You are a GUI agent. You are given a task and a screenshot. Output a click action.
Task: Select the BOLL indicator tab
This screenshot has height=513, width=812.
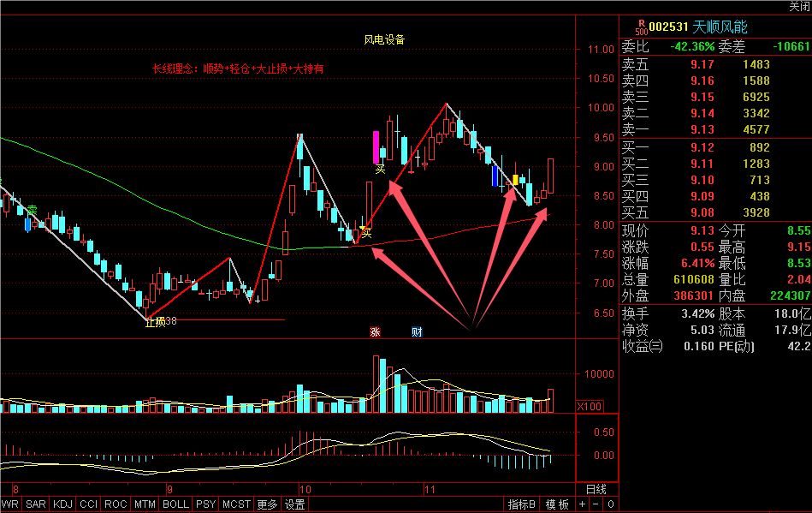[x=175, y=504]
